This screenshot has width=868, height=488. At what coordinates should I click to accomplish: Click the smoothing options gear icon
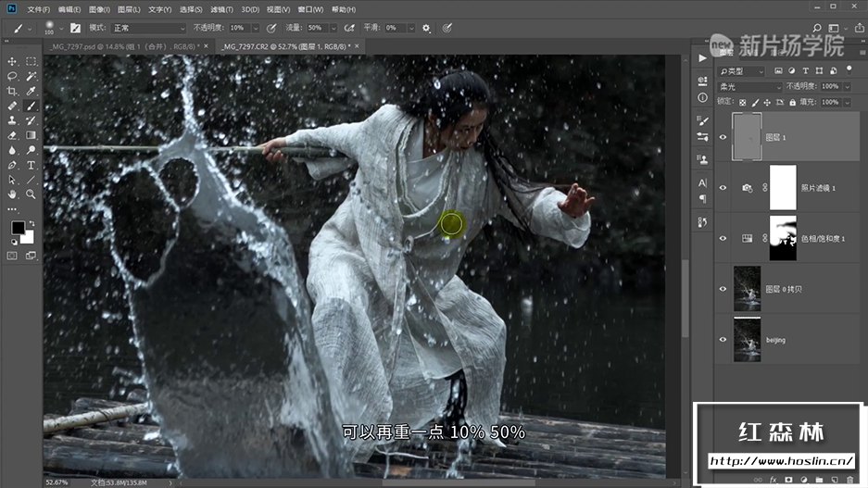click(426, 29)
